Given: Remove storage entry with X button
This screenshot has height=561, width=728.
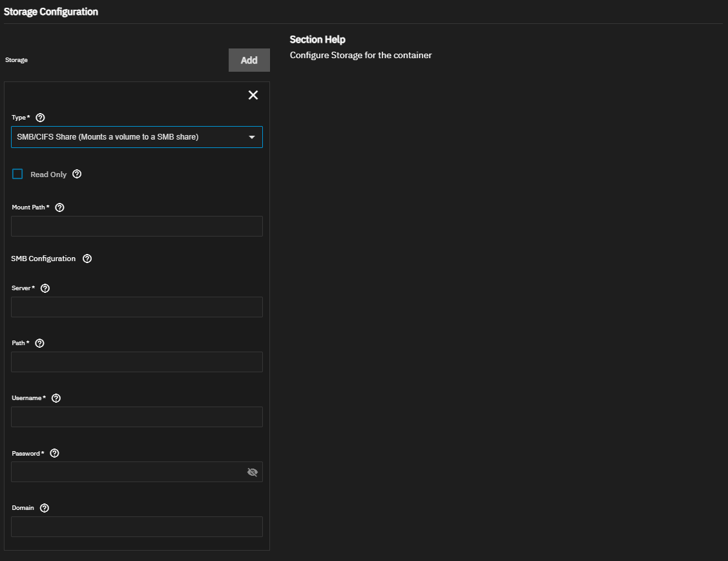Looking at the screenshot, I should pyautogui.click(x=253, y=95).
